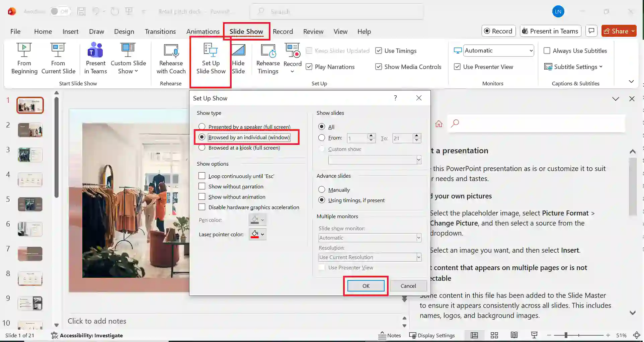Check Always Use Subtitles
644x342 pixels.
coord(547,51)
